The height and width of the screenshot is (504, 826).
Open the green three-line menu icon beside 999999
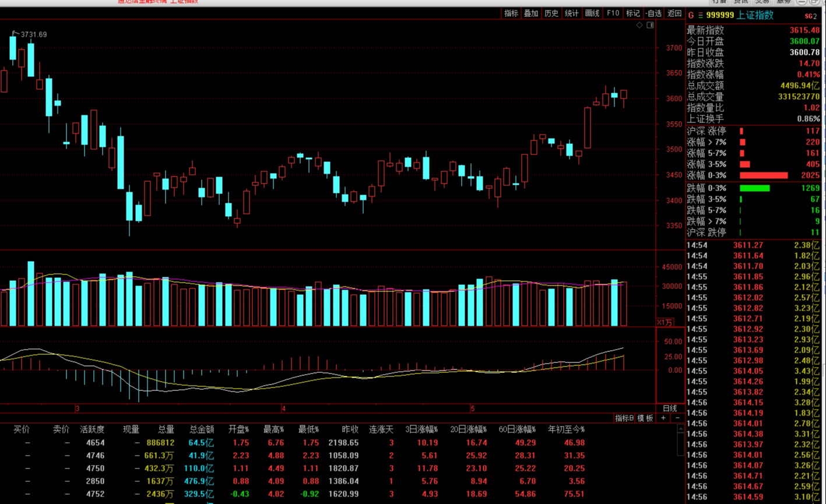(x=700, y=15)
